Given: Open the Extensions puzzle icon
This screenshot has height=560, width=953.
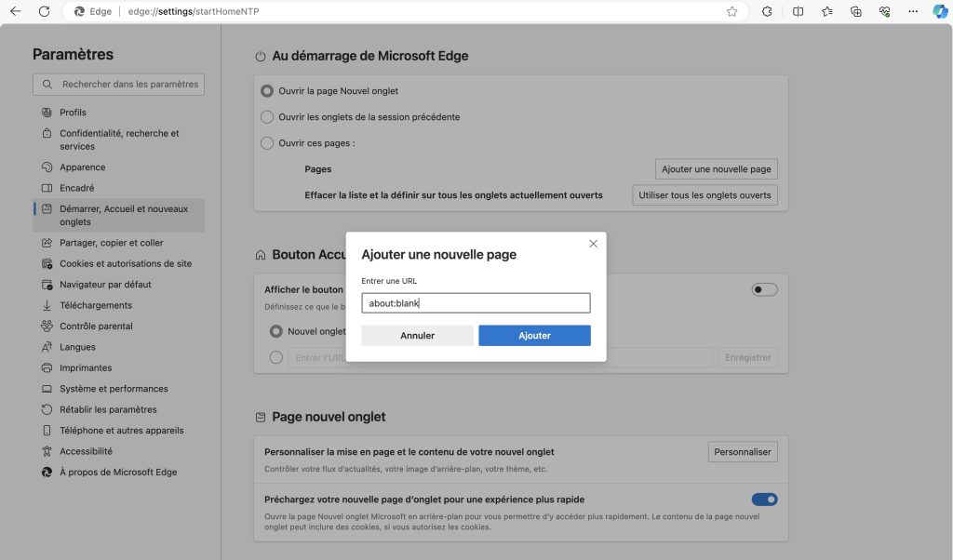Looking at the screenshot, I should click(767, 11).
